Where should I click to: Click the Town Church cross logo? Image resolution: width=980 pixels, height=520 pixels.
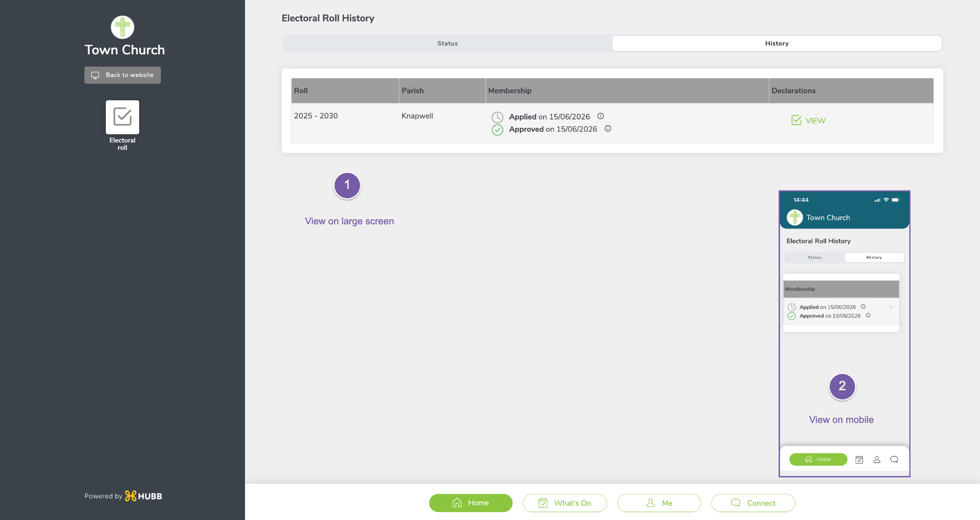tap(122, 27)
